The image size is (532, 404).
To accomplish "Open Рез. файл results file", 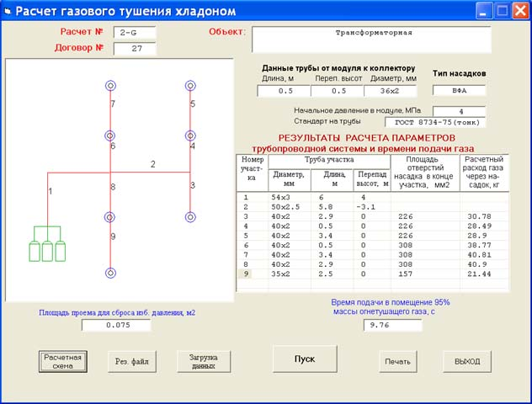I will pos(131,361).
